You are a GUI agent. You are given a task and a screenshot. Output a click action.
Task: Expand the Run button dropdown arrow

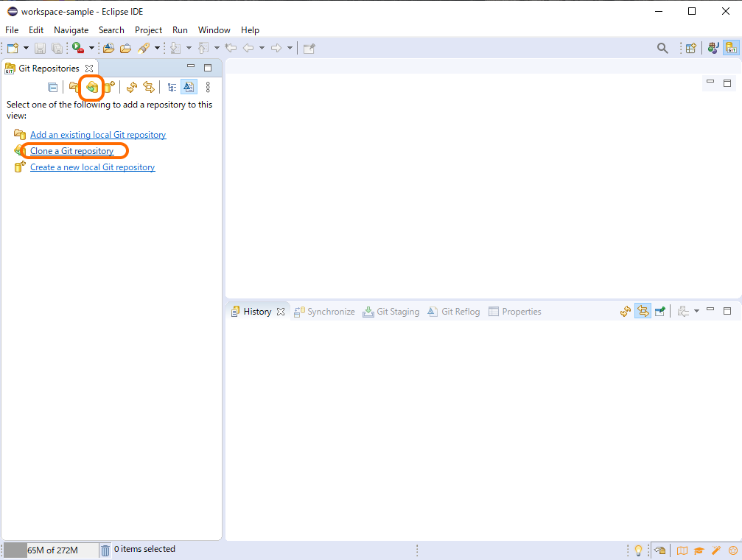tap(91, 48)
